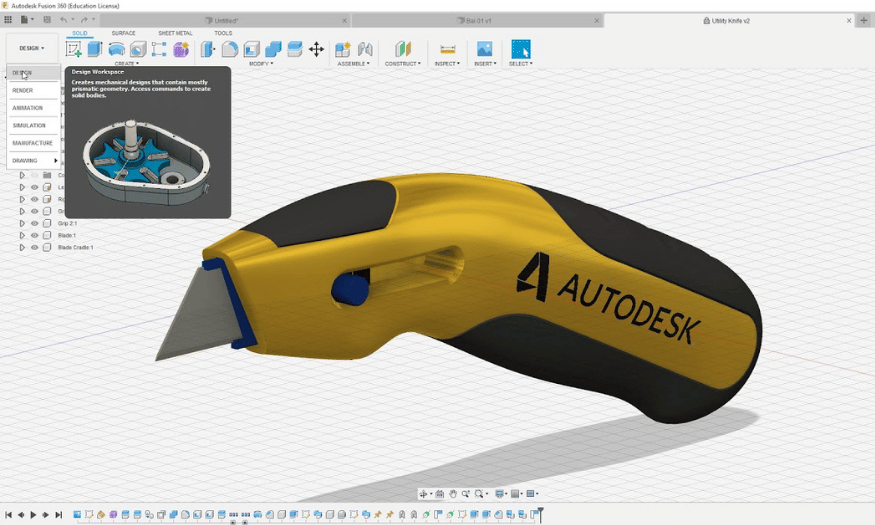Start the Create Sketch tool
This screenshot has height=525, width=875.
[x=73, y=49]
